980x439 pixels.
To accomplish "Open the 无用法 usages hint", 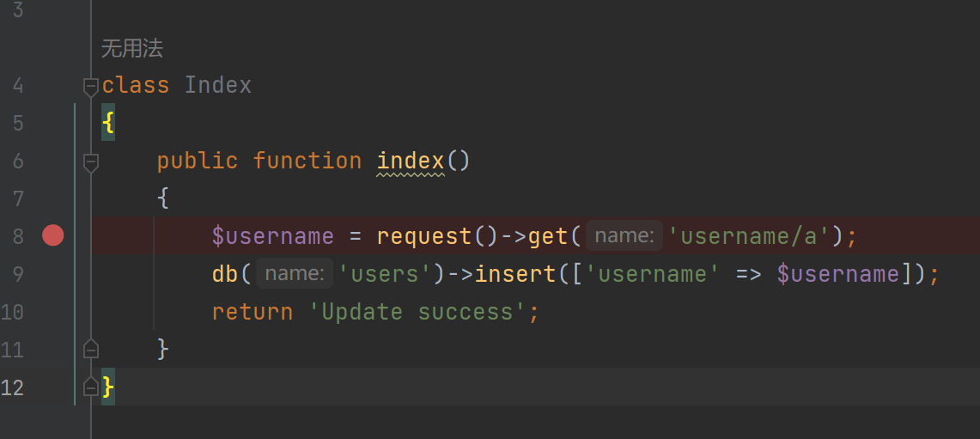I will pos(131,49).
